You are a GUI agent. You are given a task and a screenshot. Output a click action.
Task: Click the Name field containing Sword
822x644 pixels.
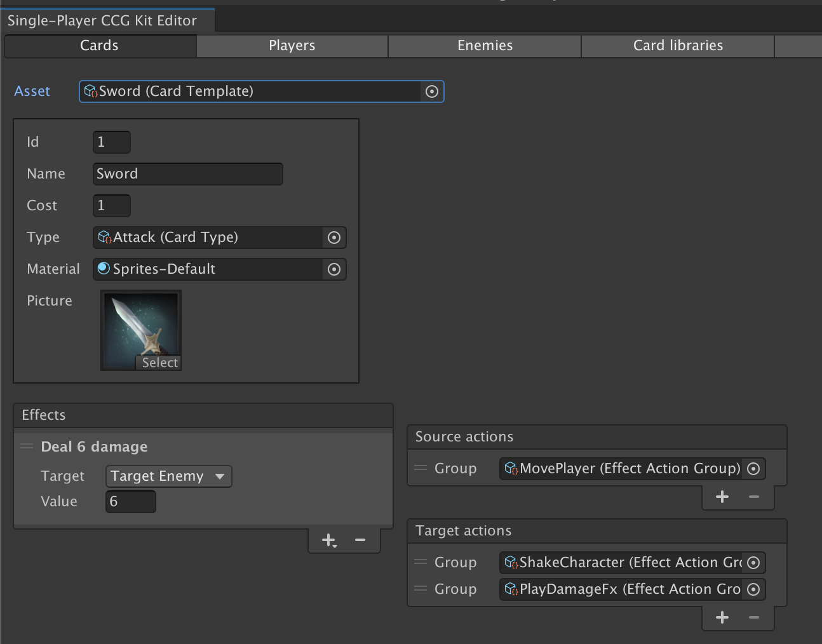(x=187, y=173)
